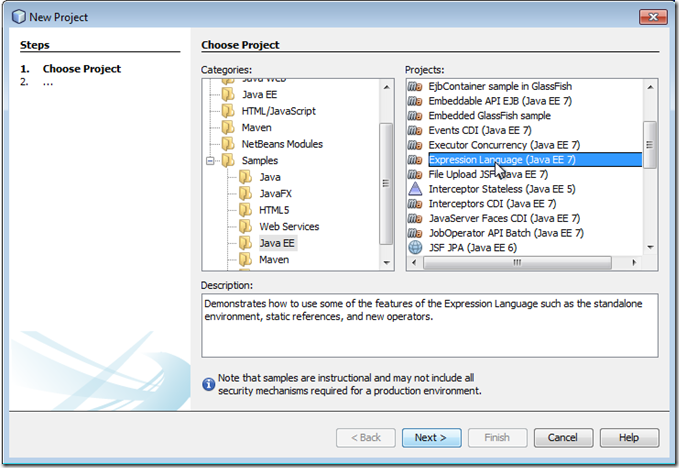Select Interceptor Stateless (Java EE 5)
This screenshot has width=679, height=468.
coord(502,189)
